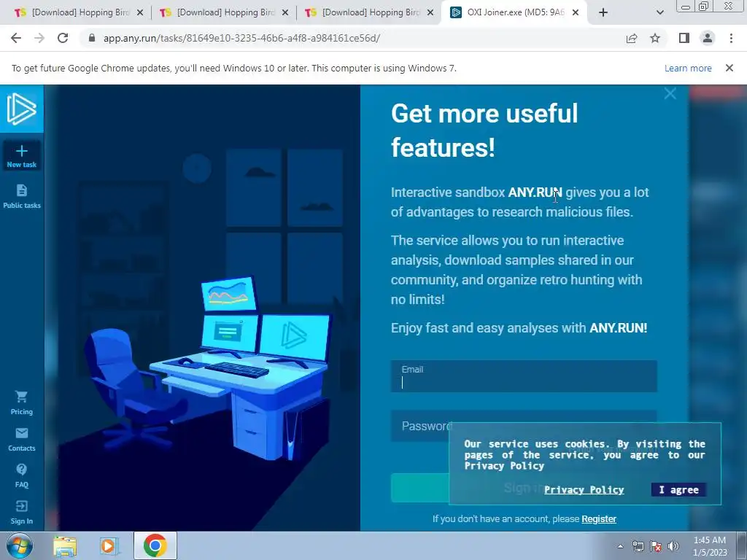Close the third Hopping Bird tab
747x560 pixels.
pyautogui.click(x=430, y=12)
